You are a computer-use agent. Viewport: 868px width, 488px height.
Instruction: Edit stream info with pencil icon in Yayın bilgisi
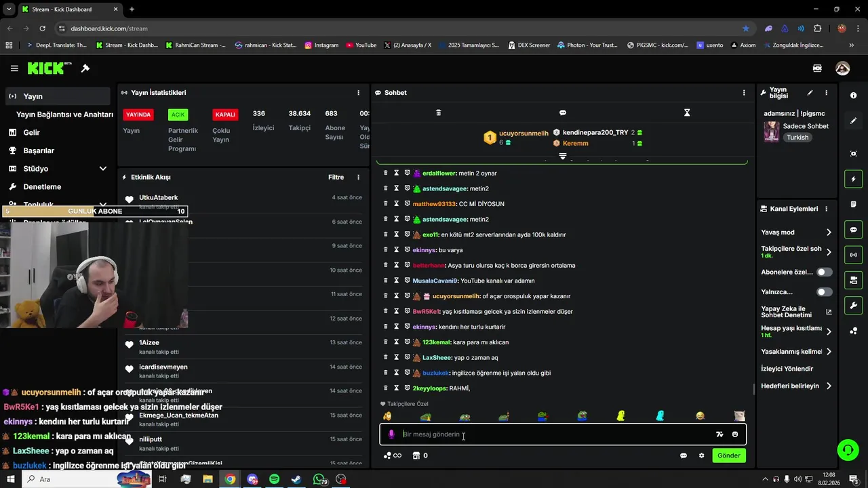coord(810,93)
